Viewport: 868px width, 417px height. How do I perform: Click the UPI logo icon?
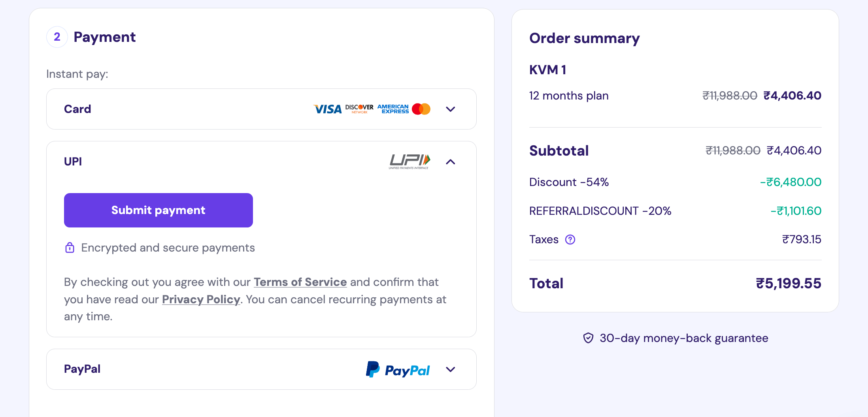[x=409, y=161]
